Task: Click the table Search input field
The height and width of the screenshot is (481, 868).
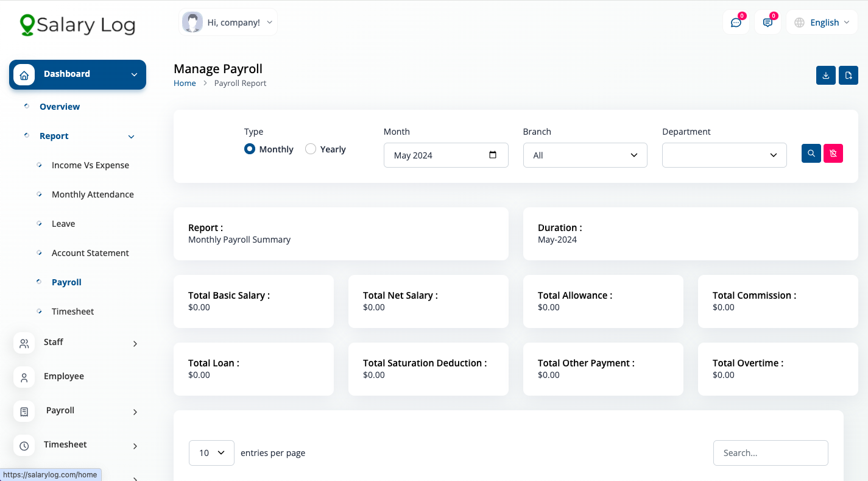Action: 771,453
